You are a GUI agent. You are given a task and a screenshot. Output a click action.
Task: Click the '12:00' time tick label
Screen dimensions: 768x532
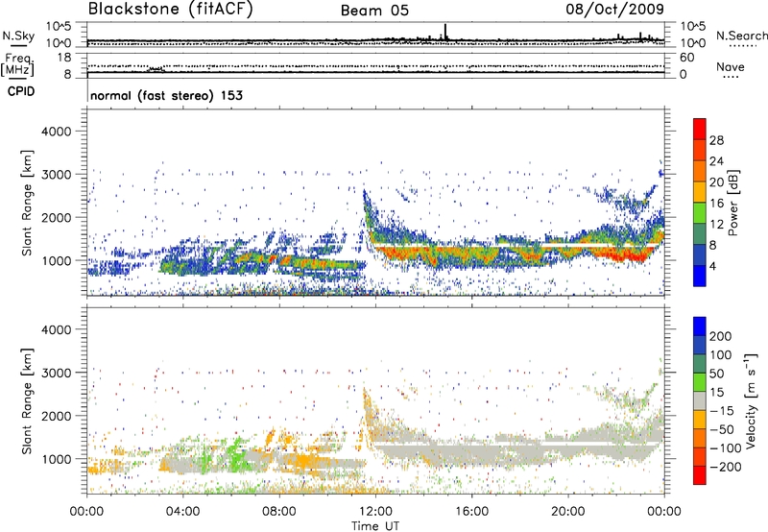[x=375, y=512]
